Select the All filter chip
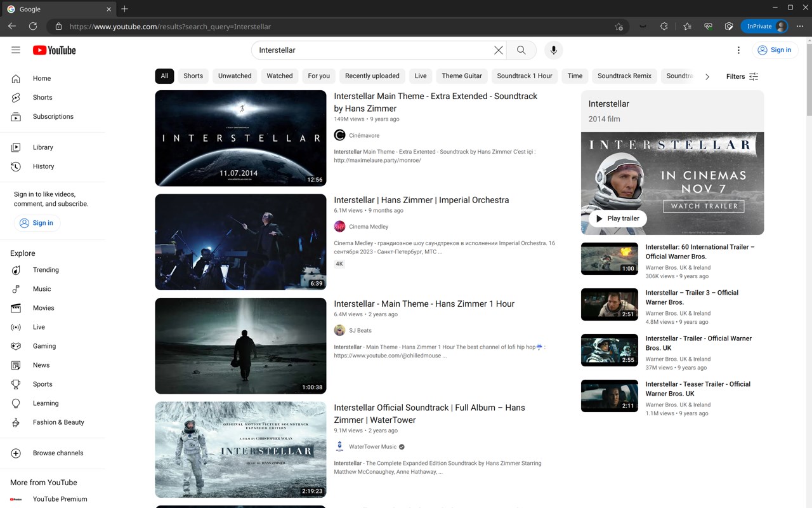 pos(164,76)
